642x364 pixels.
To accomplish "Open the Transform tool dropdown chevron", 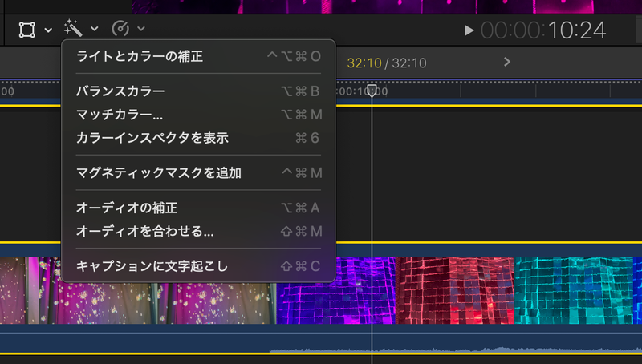I will [48, 30].
